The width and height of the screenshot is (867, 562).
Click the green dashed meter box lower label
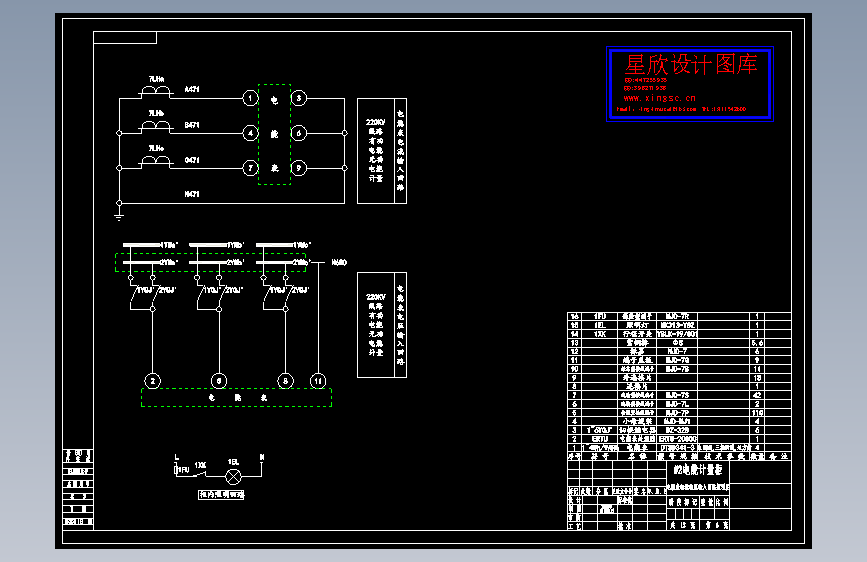point(237,398)
